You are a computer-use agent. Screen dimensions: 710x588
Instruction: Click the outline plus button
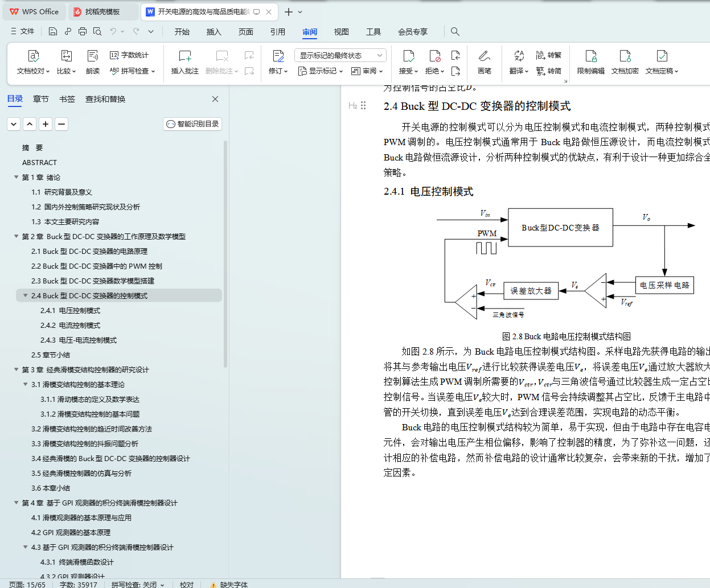pyautogui.click(x=46, y=124)
